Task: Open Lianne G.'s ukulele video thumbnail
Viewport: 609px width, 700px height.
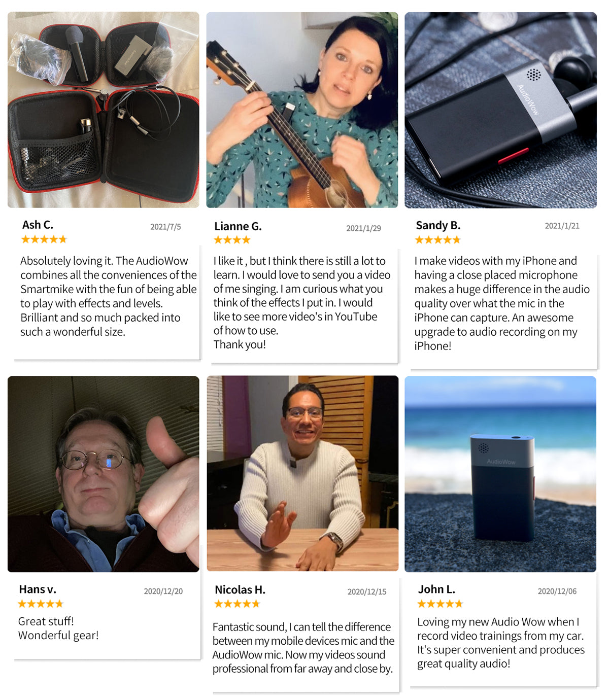Action: tap(302, 110)
